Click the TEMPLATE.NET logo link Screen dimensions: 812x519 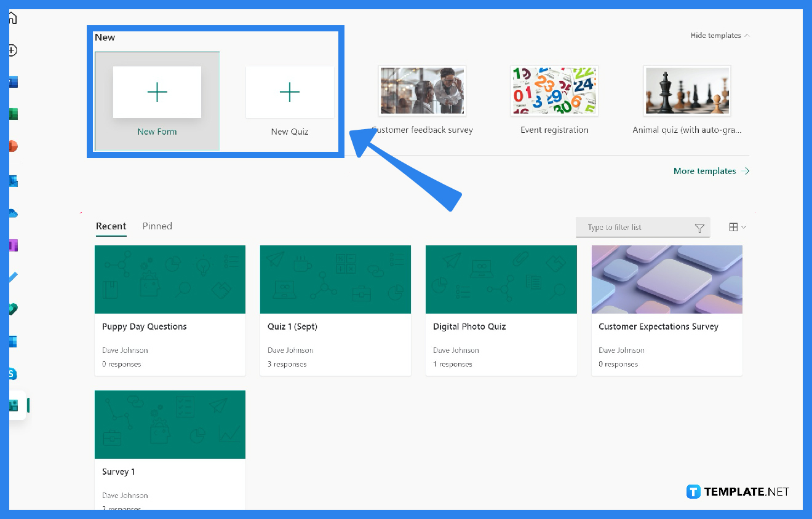(738, 491)
